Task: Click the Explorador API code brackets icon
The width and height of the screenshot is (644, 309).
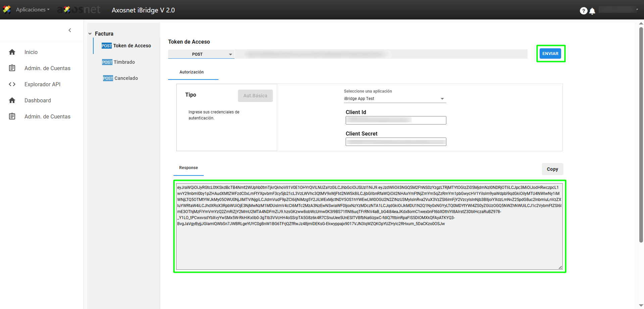Action: click(12, 84)
